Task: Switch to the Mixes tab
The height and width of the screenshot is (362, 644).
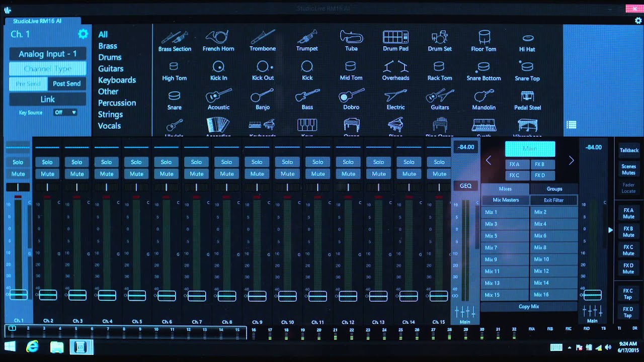Action: pos(505,189)
